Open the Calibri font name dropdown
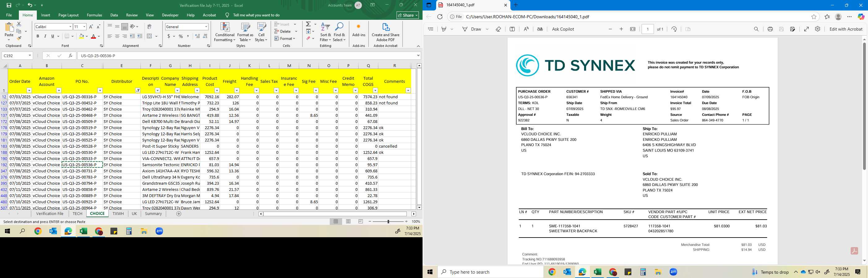The image size is (868, 278). click(x=71, y=27)
